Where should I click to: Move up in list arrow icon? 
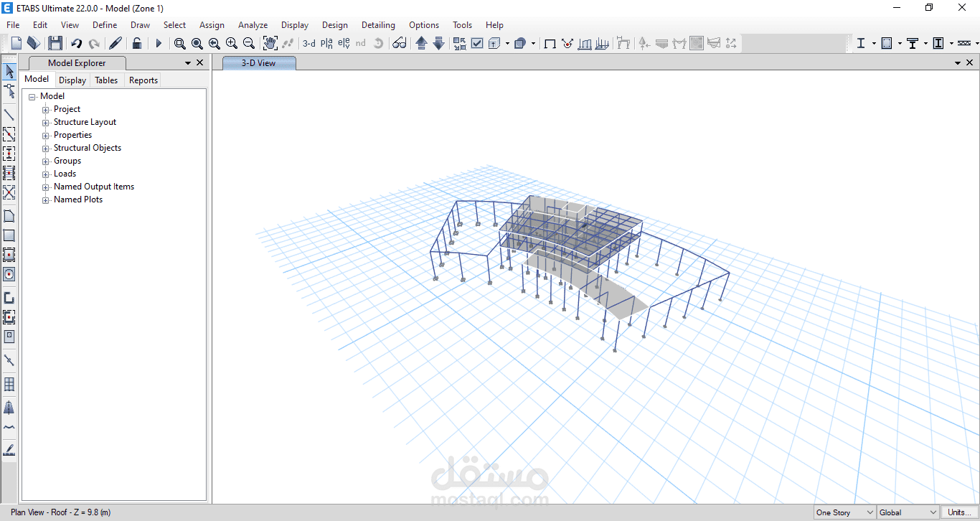421,43
